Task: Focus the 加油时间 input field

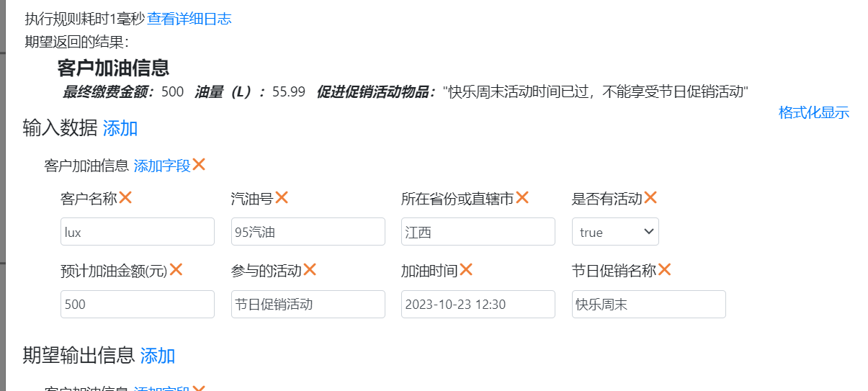Action: point(478,304)
